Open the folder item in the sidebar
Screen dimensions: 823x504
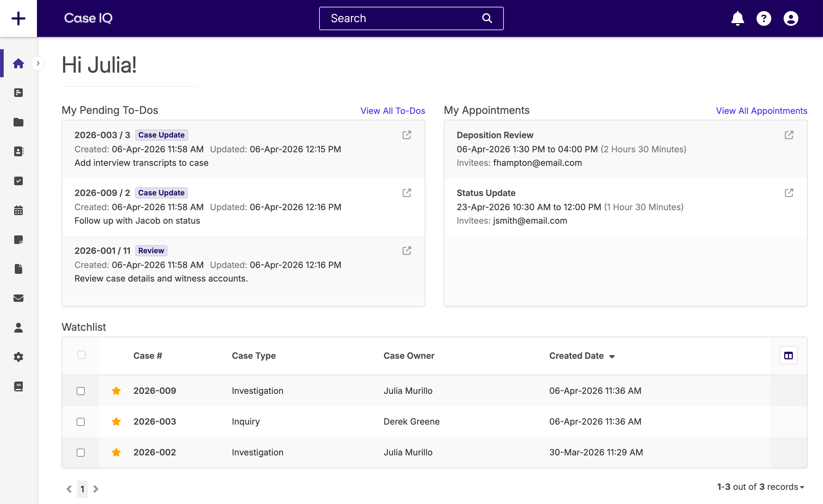point(18,122)
